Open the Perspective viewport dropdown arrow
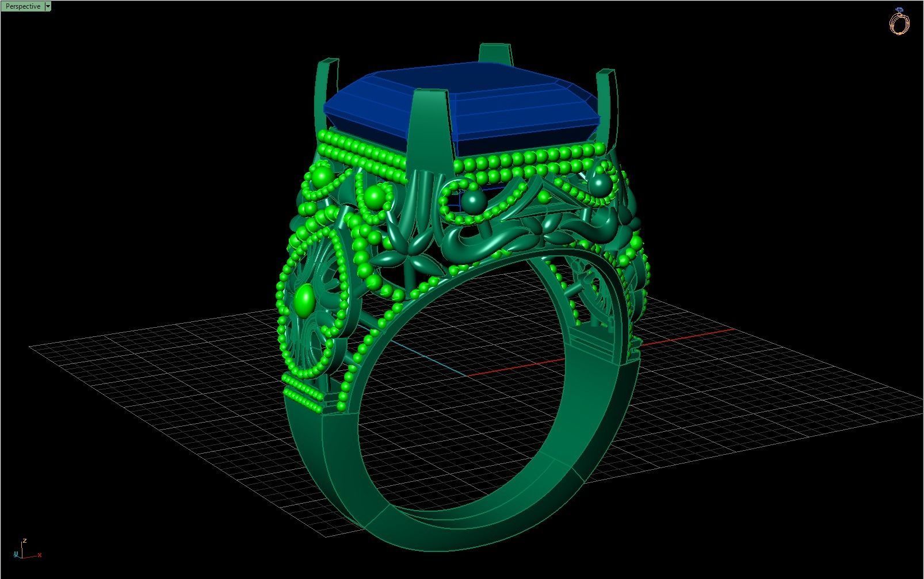This screenshot has width=924, height=579. tap(48, 6)
